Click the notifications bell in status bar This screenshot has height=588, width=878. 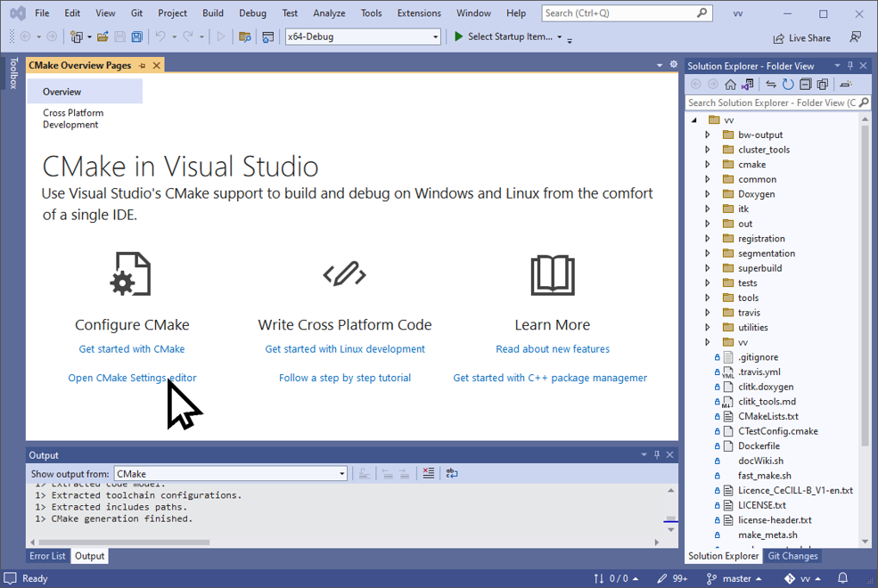pos(842,578)
